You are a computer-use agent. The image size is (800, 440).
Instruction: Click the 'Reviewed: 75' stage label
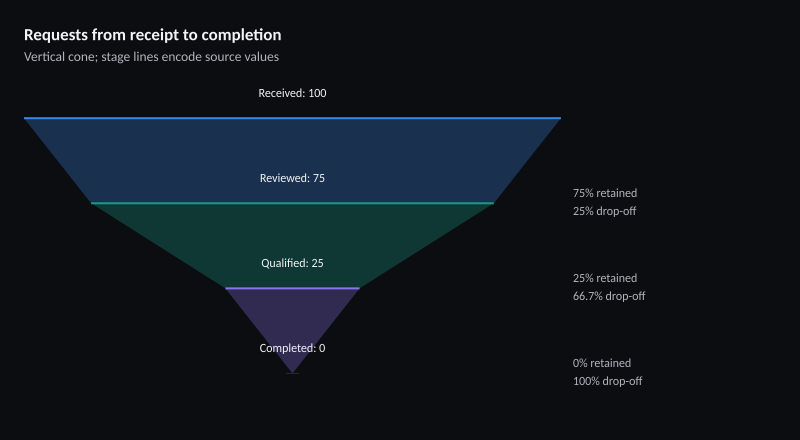click(292, 178)
